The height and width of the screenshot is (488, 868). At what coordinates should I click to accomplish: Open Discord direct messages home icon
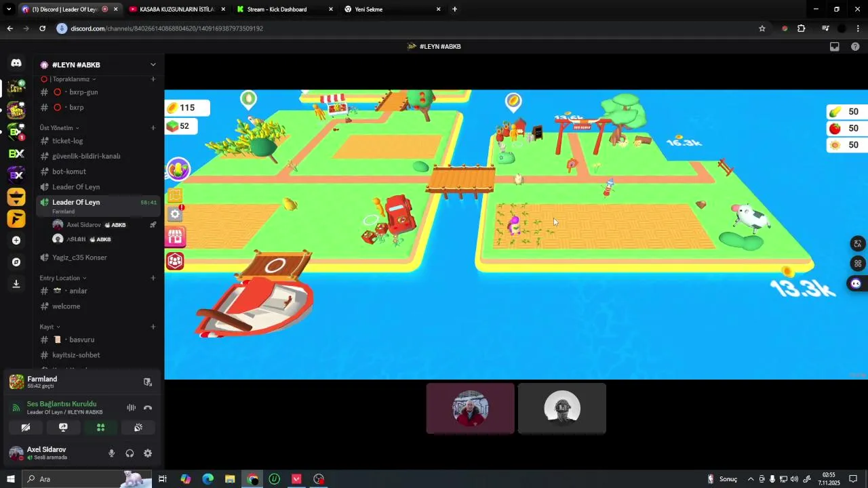[x=16, y=63]
